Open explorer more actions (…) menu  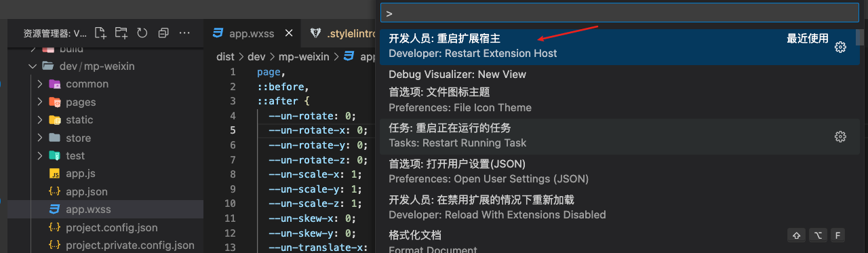point(184,33)
